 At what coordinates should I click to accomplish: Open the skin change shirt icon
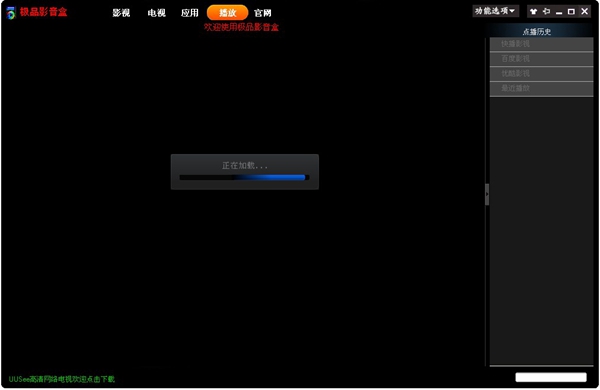(x=533, y=11)
